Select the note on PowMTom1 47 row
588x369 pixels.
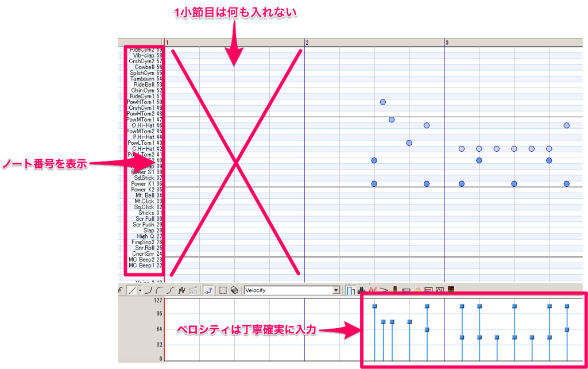point(392,120)
